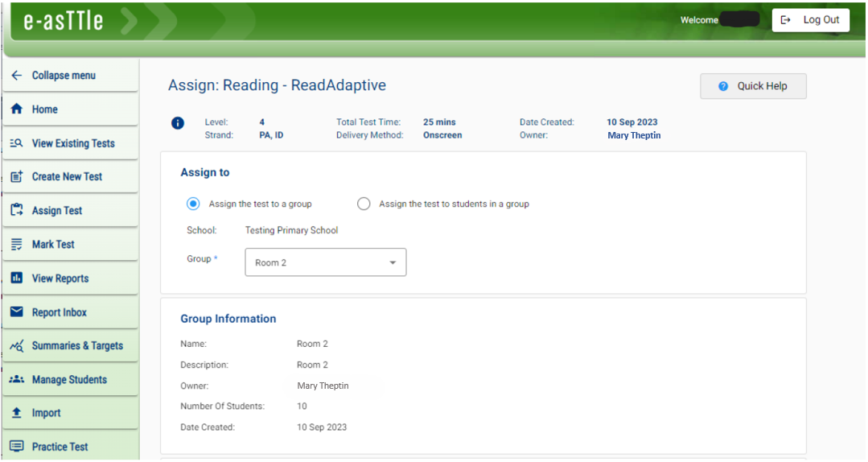Open the Group dropdown showing Room 2

tap(325, 262)
